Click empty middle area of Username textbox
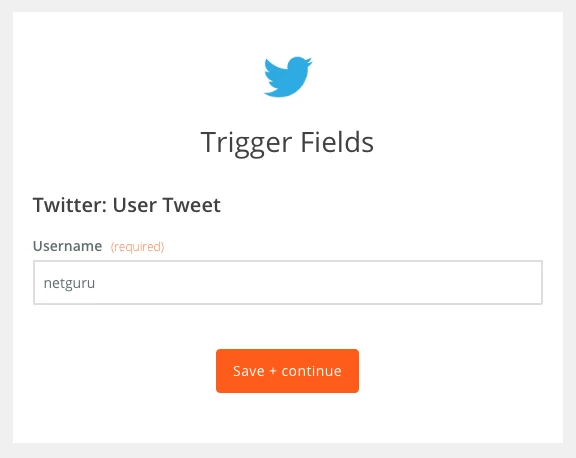Image resolution: width=576 pixels, height=458 pixels. coord(288,282)
